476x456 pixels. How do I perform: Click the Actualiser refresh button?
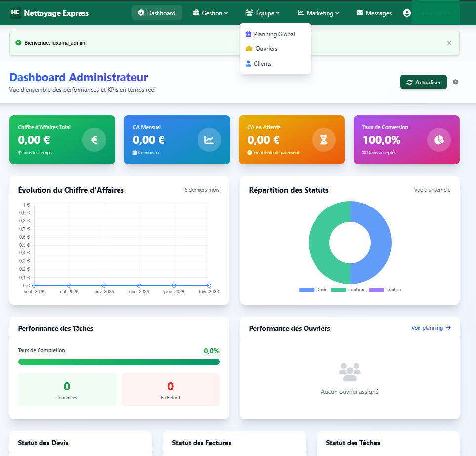click(424, 82)
